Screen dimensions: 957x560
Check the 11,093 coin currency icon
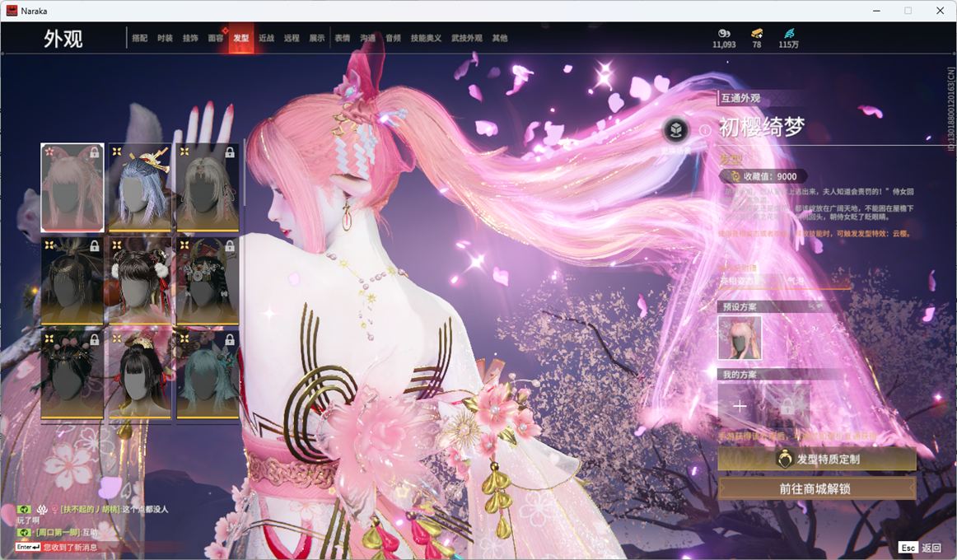tap(724, 33)
